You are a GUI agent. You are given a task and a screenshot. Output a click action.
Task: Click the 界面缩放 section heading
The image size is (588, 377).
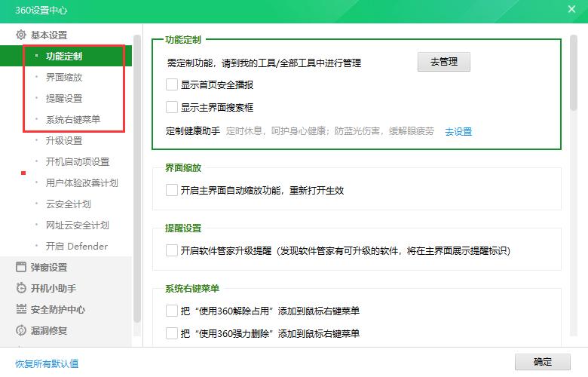pos(183,167)
